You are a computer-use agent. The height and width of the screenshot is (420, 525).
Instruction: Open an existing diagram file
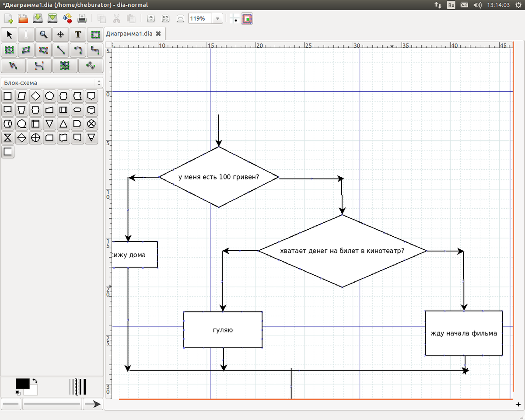pos(23,18)
